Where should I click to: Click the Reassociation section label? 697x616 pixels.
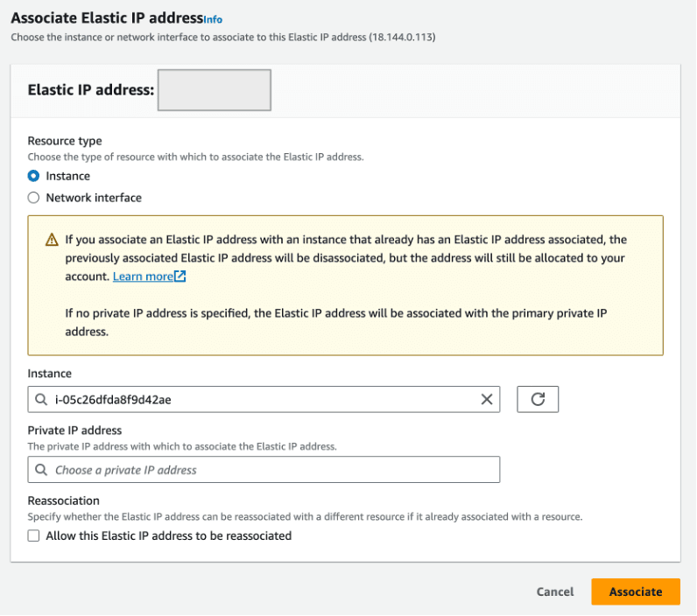click(64, 500)
